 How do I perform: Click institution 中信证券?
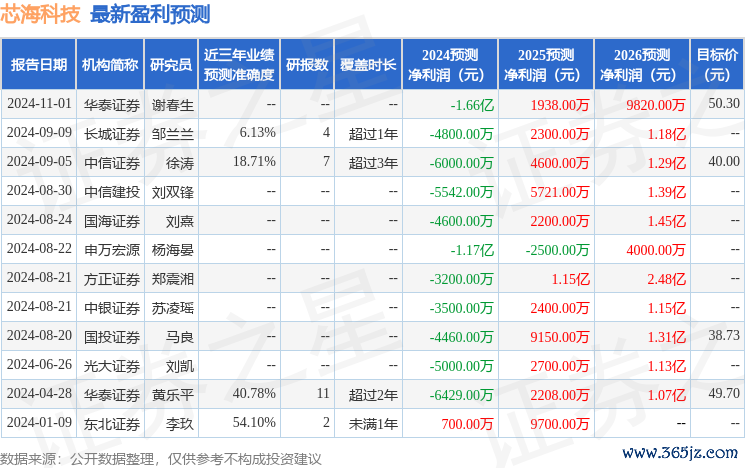[x=112, y=163]
